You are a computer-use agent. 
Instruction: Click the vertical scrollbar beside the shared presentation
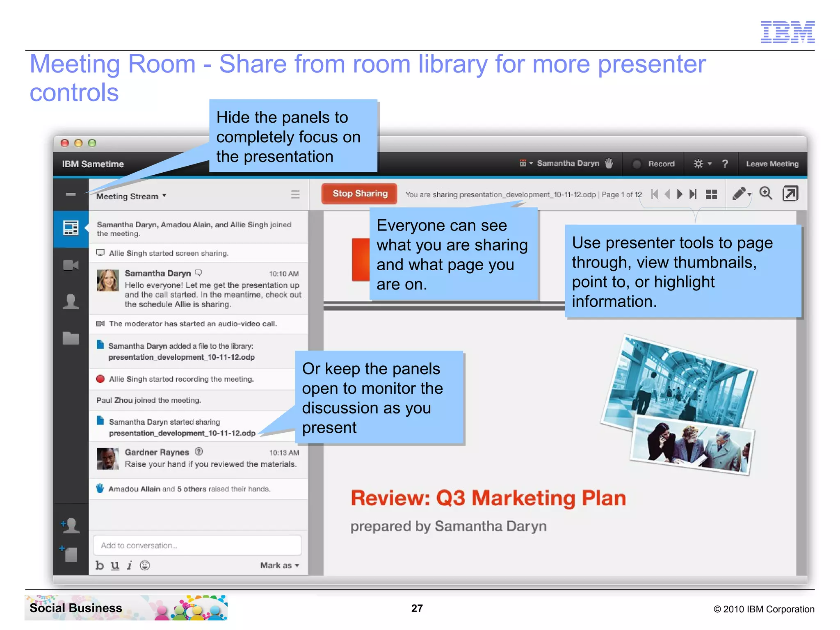coord(802,394)
